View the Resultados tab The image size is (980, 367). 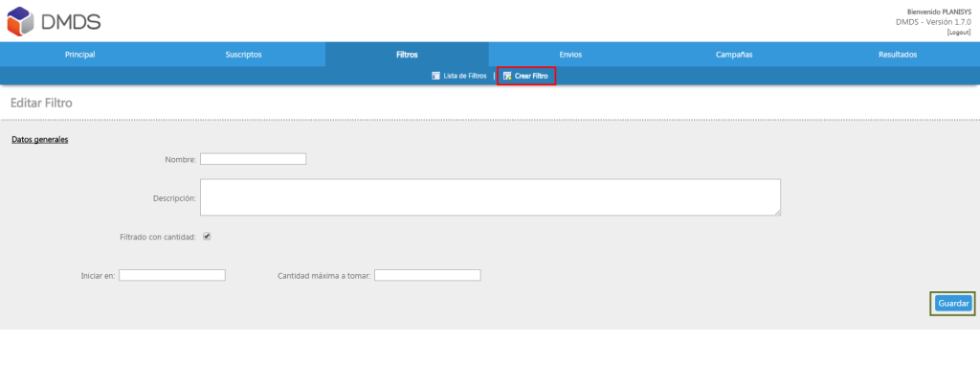(898, 55)
